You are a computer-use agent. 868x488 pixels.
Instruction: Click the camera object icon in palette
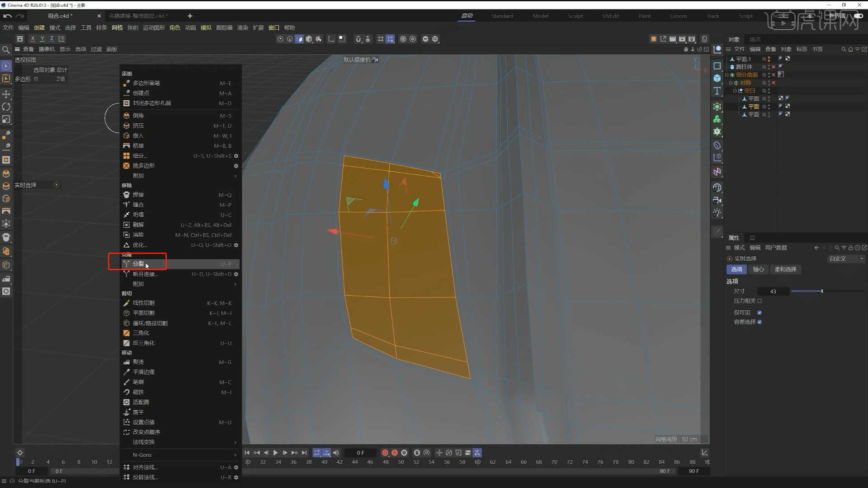pos(717,200)
